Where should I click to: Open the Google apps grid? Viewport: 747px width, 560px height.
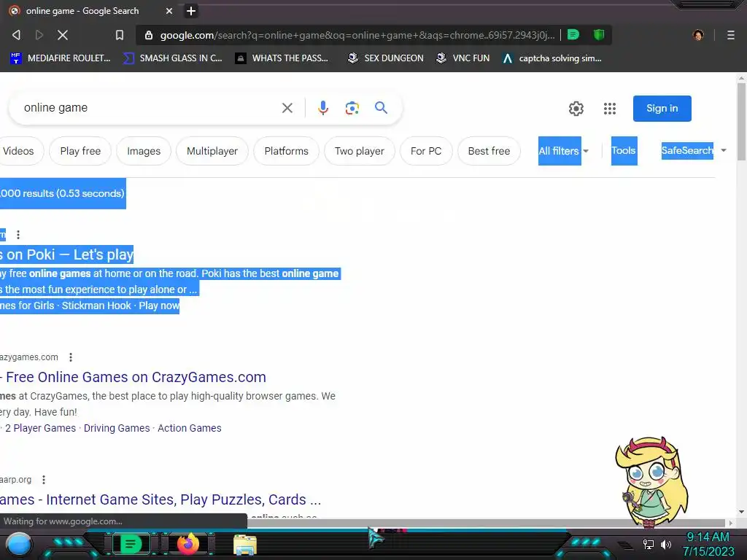pyautogui.click(x=610, y=109)
